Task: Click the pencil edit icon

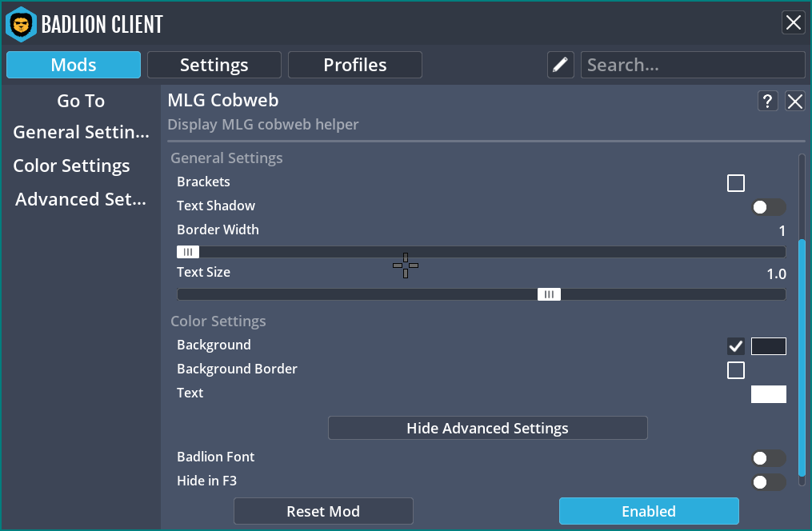Action: (x=560, y=65)
